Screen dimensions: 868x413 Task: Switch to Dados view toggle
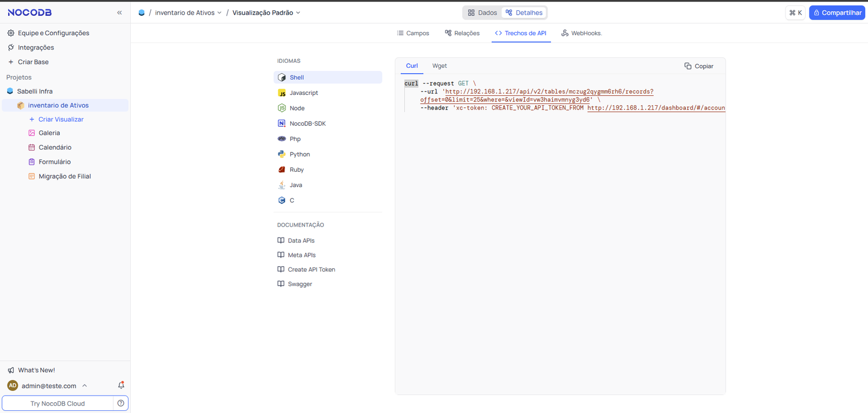click(x=482, y=12)
